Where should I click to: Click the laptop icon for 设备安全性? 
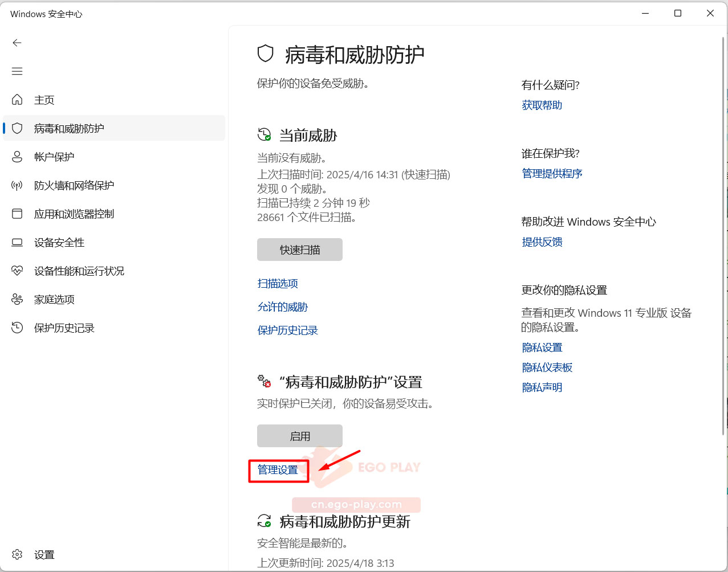(x=17, y=242)
